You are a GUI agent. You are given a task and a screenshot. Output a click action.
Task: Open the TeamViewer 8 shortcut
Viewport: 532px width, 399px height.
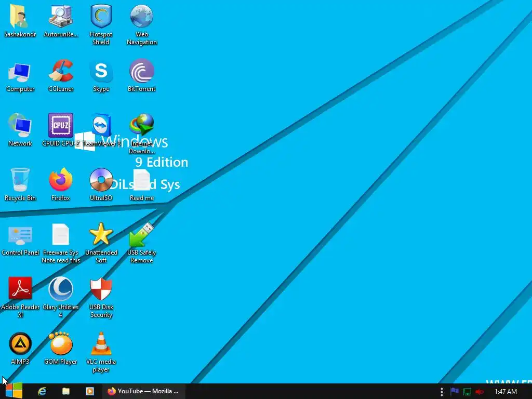click(101, 125)
